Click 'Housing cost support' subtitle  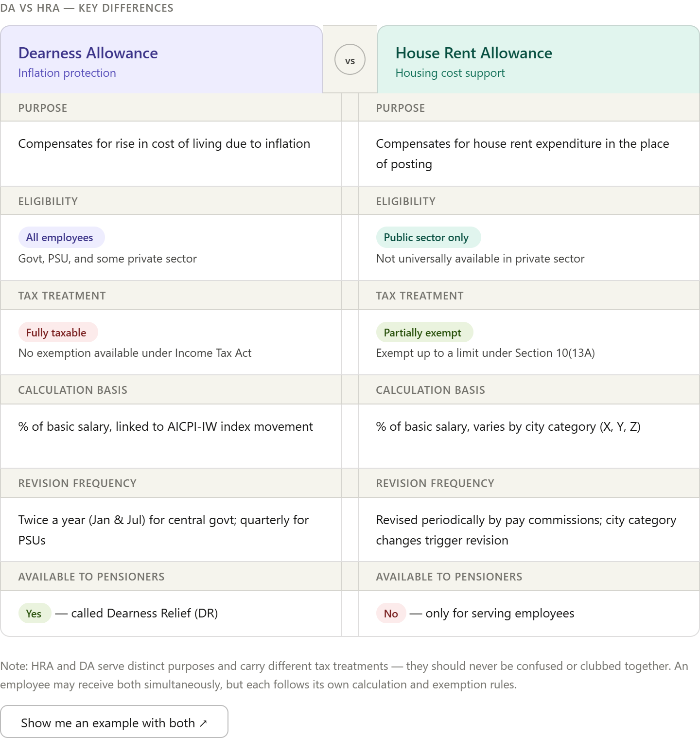point(450,73)
